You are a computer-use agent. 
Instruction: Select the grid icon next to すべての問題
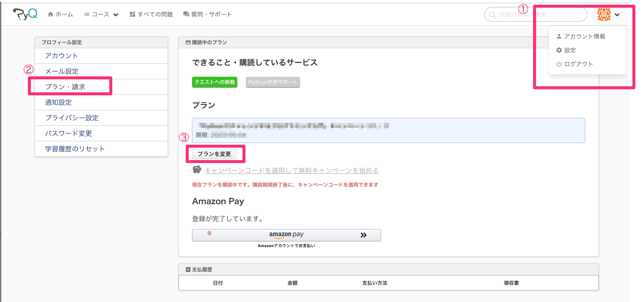pos(133,14)
